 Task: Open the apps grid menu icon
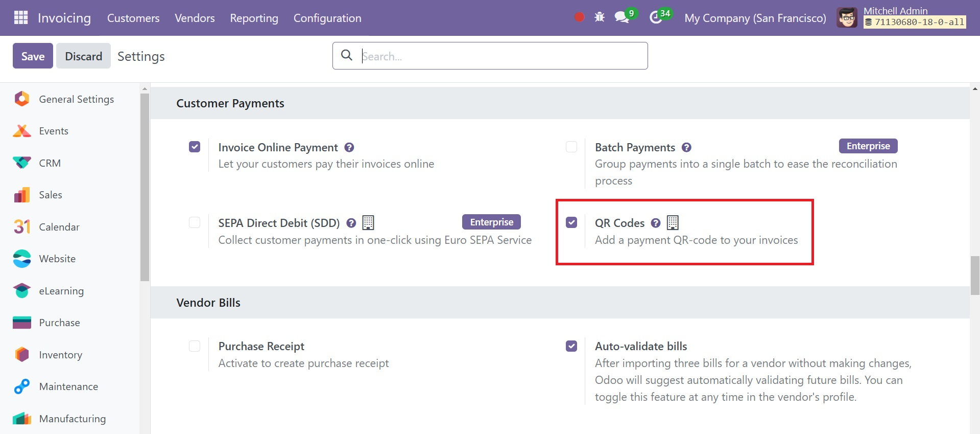point(21,18)
